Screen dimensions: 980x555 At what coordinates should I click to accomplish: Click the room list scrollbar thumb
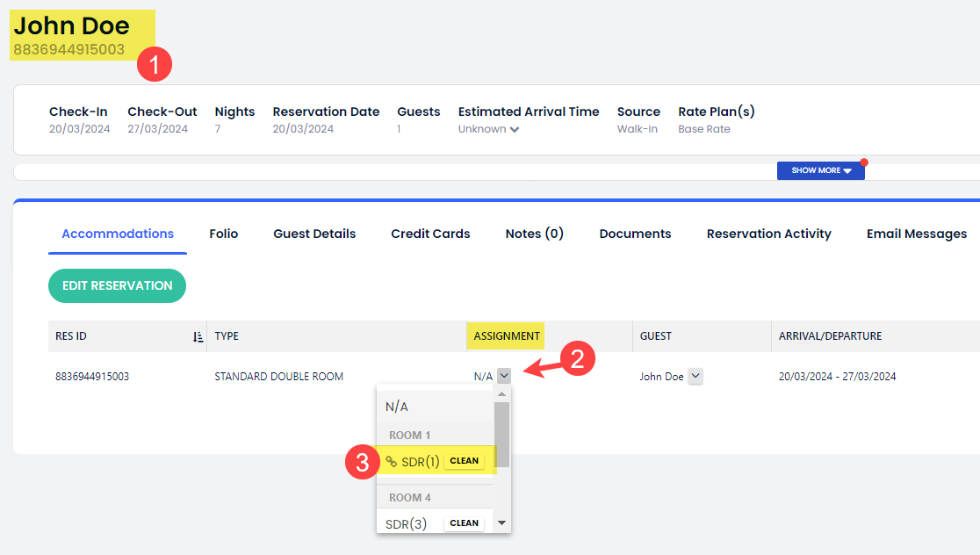pyautogui.click(x=501, y=433)
